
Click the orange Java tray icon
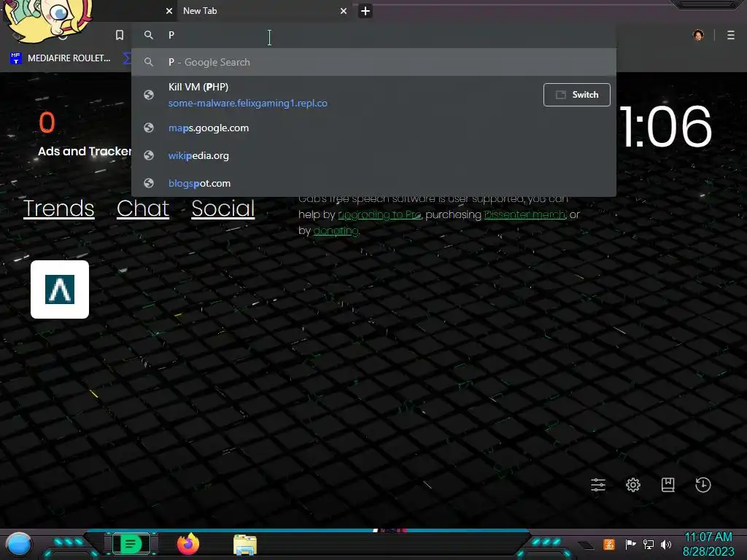(x=608, y=544)
